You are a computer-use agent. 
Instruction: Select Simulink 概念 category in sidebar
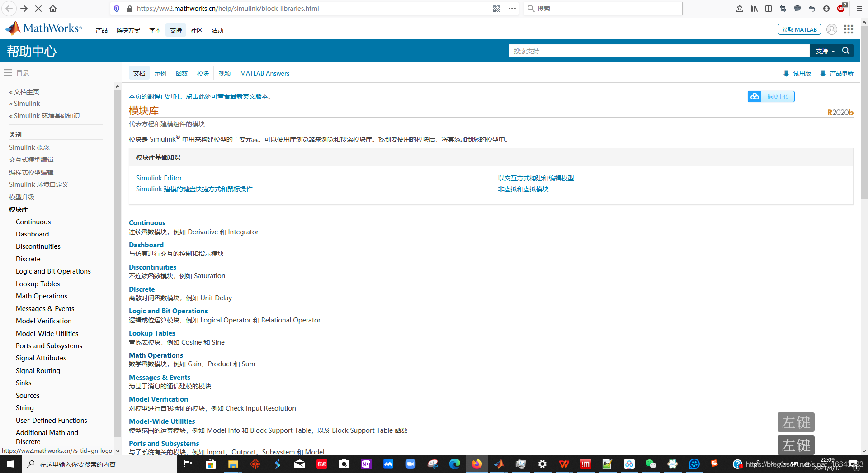point(29,147)
